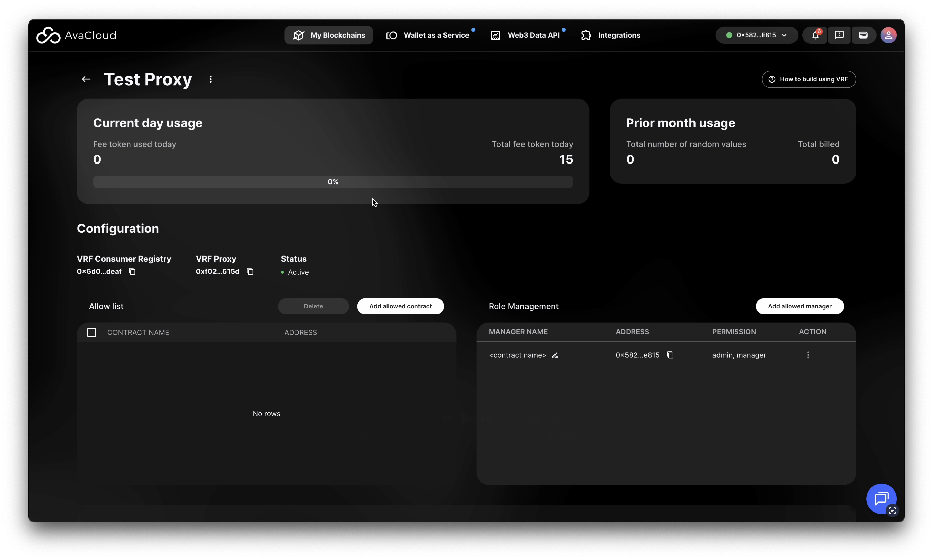Viewport: 933px width, 560px height.
Task: Expand the wallet 0x582...E815 dropdown
Action: click(756, 36)
